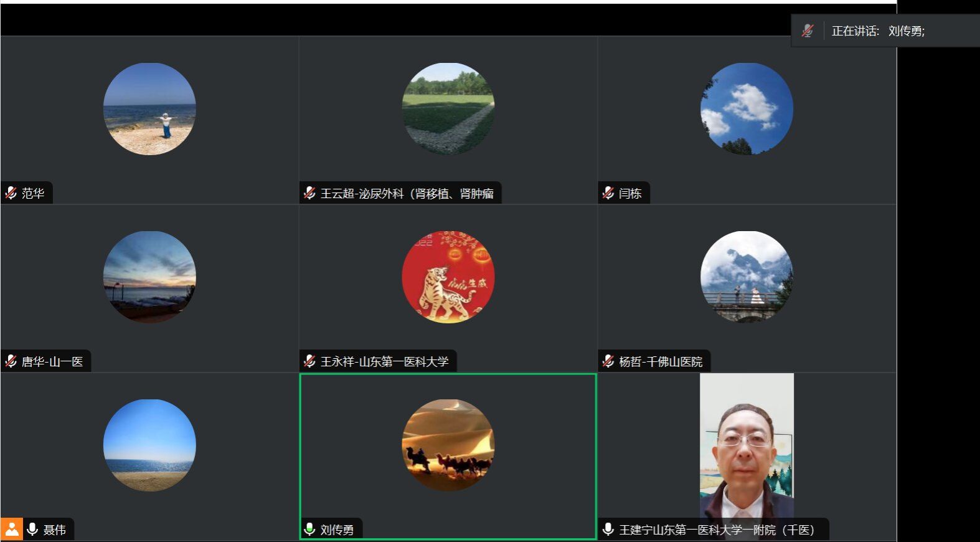Select the desert camel avatar of 刘传勇

pyautogui.click(x=448, y=445)
